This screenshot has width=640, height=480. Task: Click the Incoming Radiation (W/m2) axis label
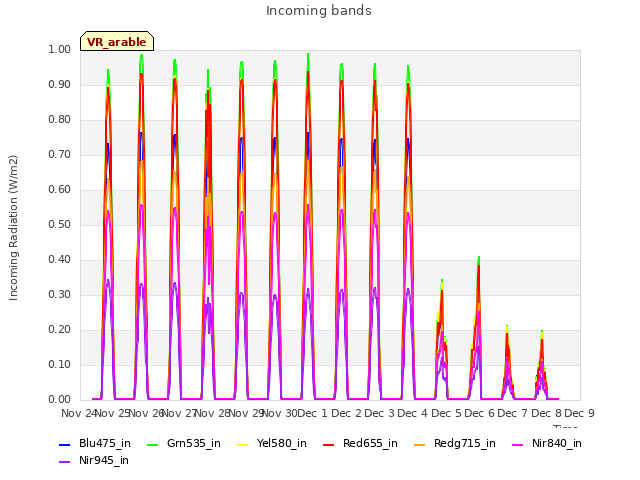coord(13,228)
